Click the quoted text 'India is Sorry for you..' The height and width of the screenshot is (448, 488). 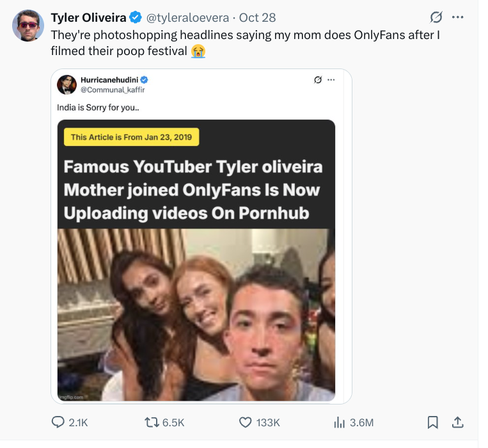point(98,107)
